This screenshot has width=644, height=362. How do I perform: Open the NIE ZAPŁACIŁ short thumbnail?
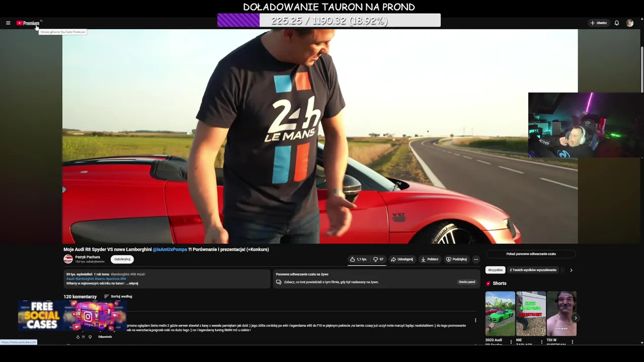(531, 314)
